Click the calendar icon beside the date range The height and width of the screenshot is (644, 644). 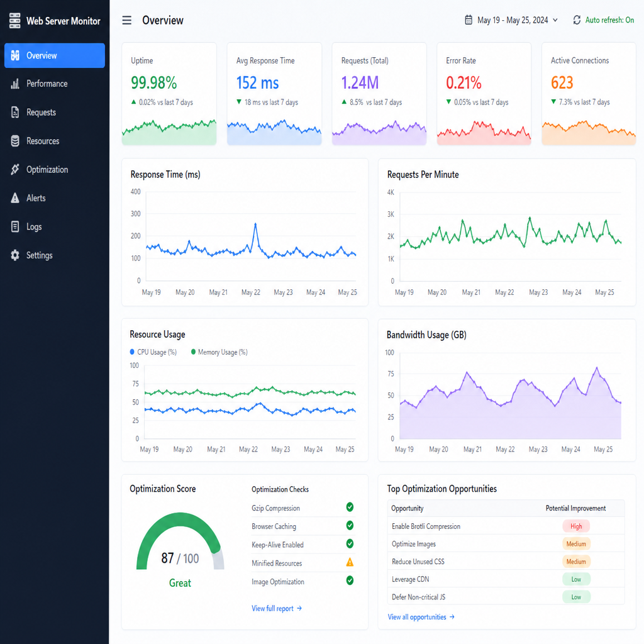tap(468, 19)
